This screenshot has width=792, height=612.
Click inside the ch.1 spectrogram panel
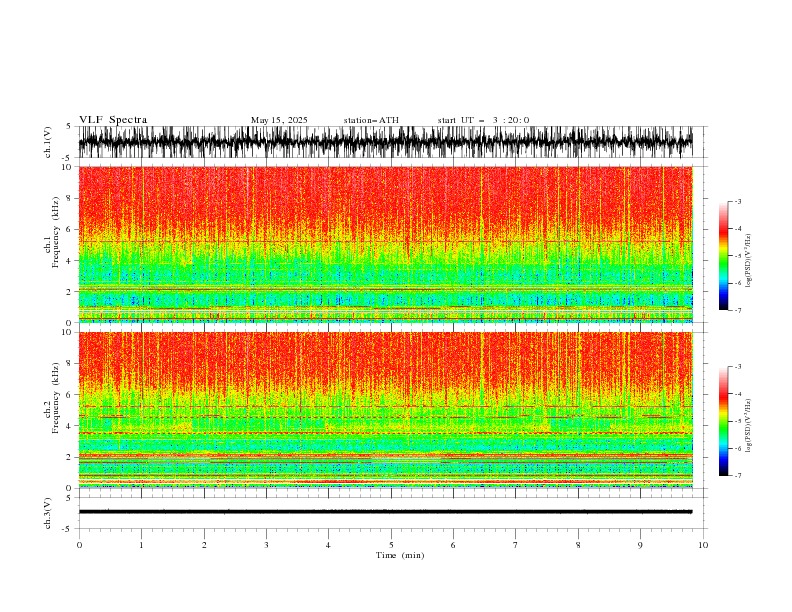click(x=385, y=244)
